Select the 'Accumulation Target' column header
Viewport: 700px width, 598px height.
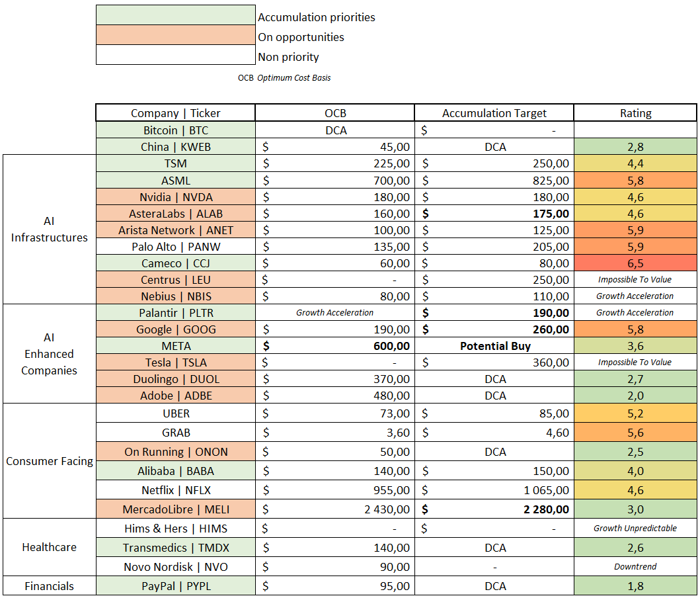tap(494, 113)
